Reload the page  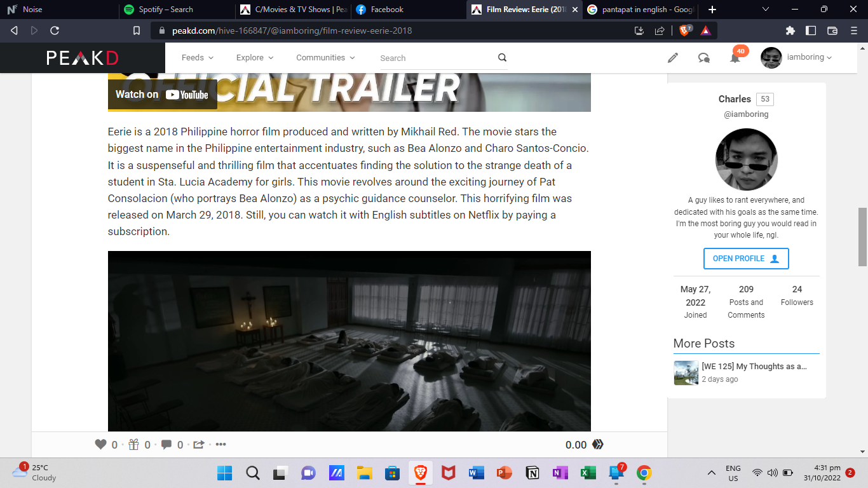[x=55, y=30]
